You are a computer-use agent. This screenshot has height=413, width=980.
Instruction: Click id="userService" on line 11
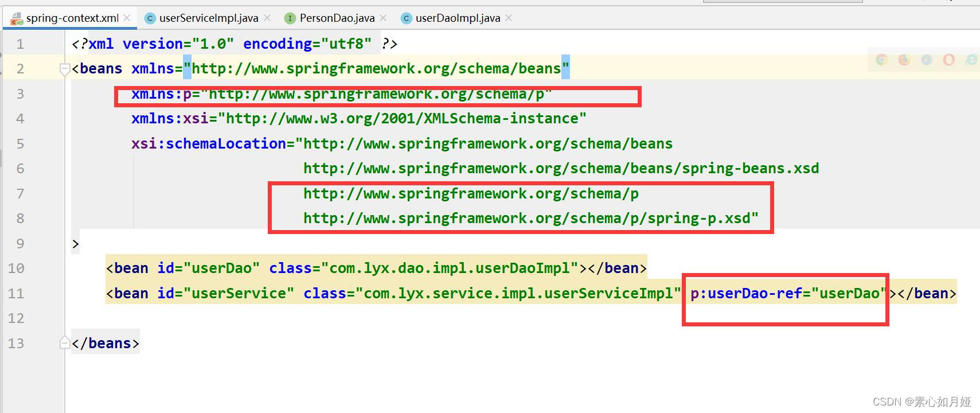pyautogui.click(x=226, y=294)
